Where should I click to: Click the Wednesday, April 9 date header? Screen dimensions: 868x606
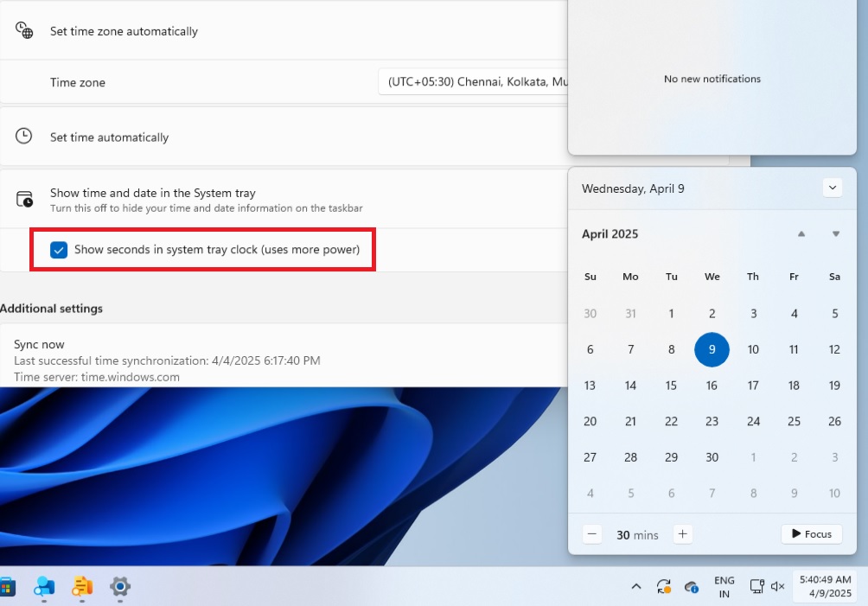click(633, 188)
